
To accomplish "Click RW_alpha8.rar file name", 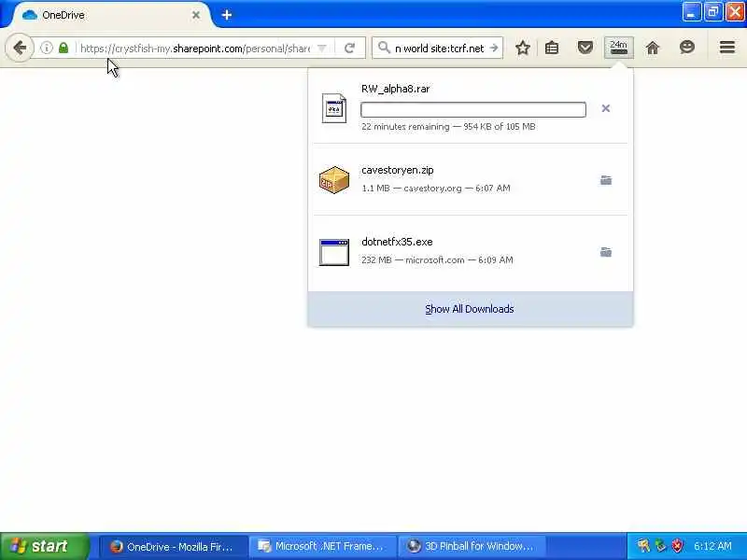I will tap(395, 89).
